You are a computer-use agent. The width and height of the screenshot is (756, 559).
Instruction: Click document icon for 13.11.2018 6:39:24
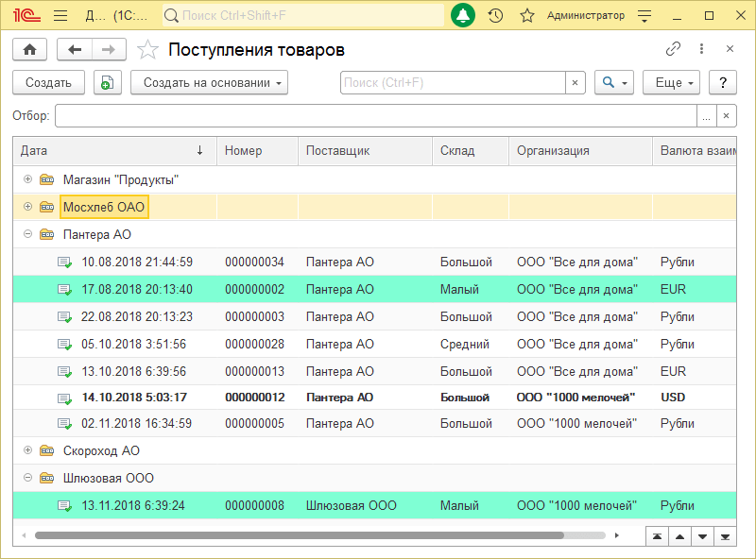pos(64,506)
